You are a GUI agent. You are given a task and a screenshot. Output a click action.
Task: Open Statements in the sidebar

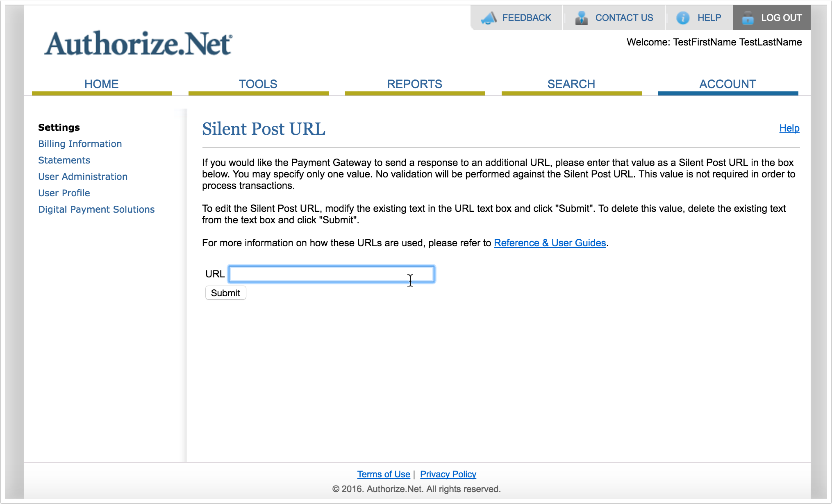[64, 160]
